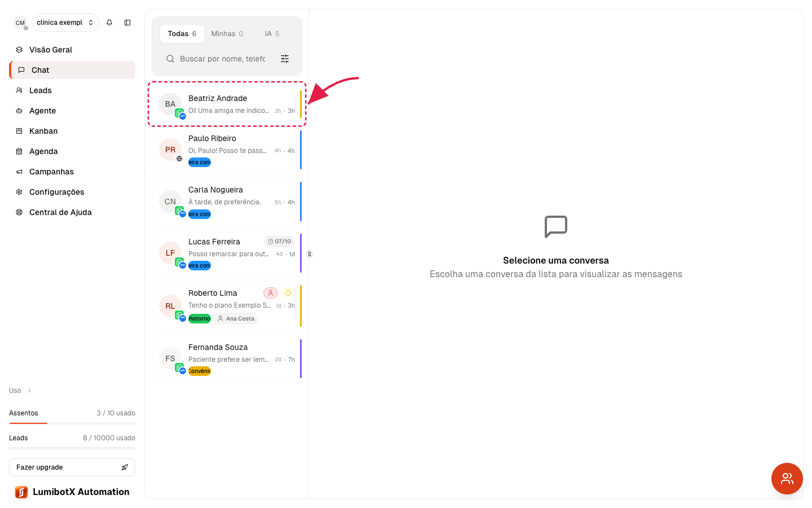Click the PR avatar of Paulo Ribeiro
Screen dimensions: 812x508
(170, 150)
